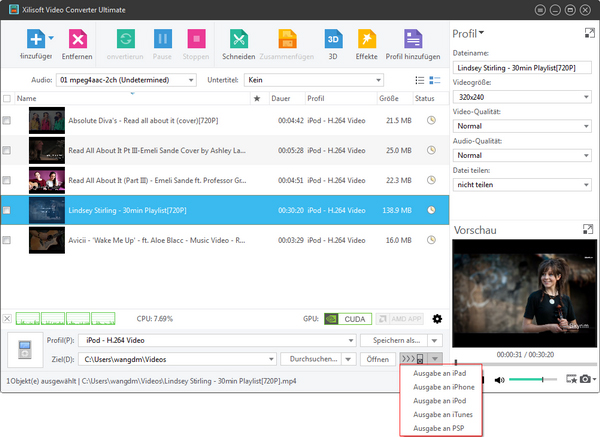This screenshot has width=600, height=437.
Task: Click Profil hinzufügen icon
Action: click(413, 39)
